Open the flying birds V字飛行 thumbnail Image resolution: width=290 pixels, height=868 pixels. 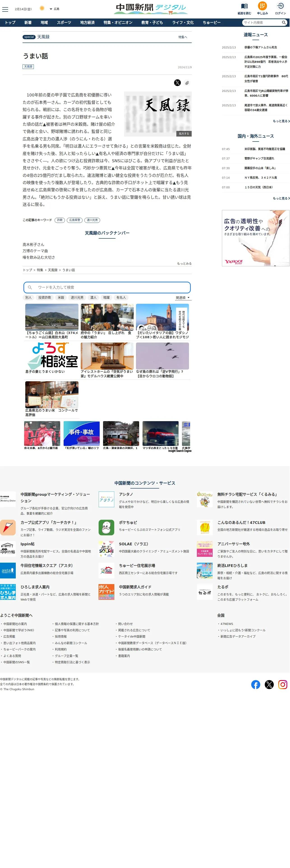(163, 356)
